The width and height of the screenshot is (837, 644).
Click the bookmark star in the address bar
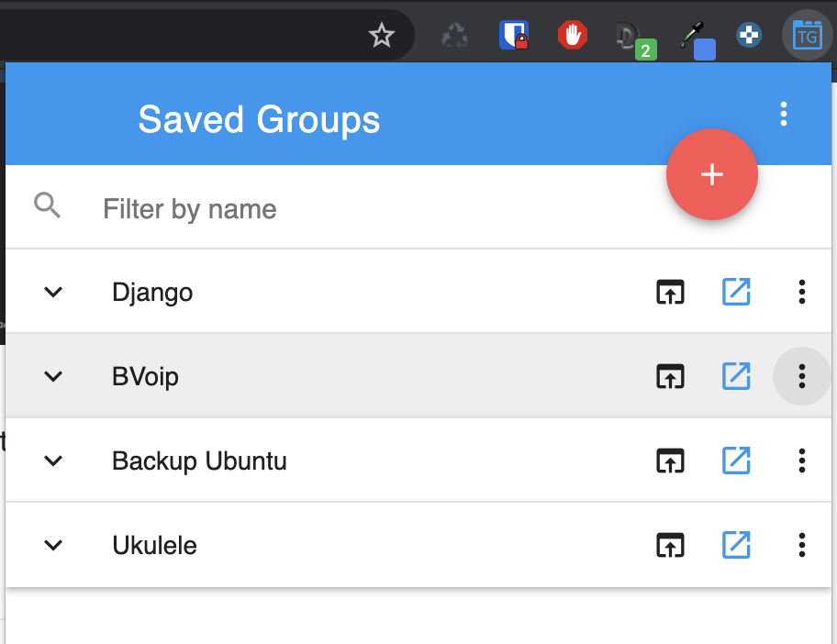coord(382,35)
